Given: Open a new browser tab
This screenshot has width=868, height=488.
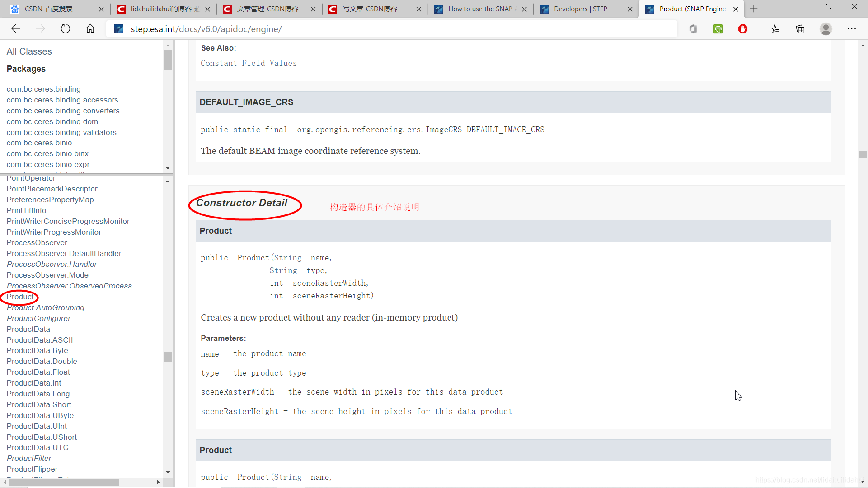Looking at the screenshot, I should [x=754, y=9].
